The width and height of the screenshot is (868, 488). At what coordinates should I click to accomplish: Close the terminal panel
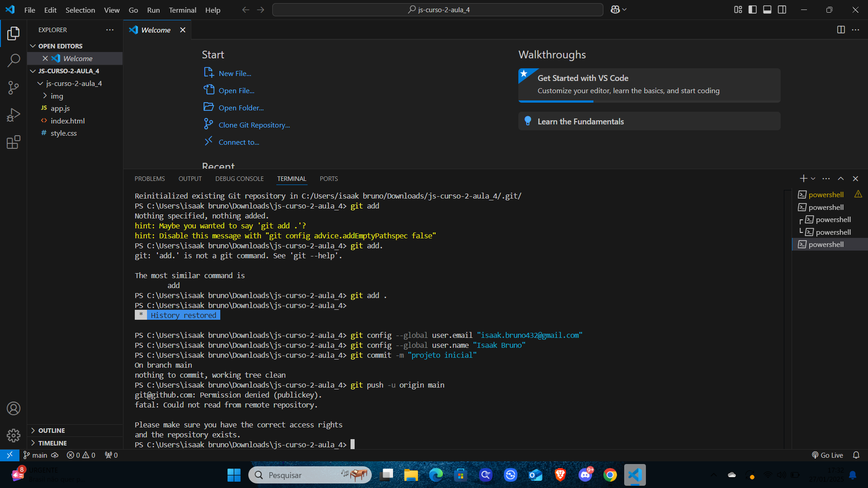pos(855,179)
